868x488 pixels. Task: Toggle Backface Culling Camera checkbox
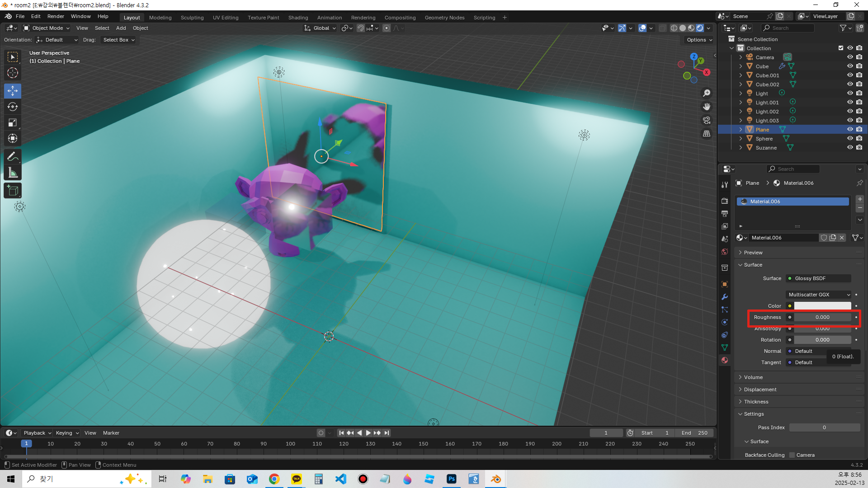click(792, 455)
